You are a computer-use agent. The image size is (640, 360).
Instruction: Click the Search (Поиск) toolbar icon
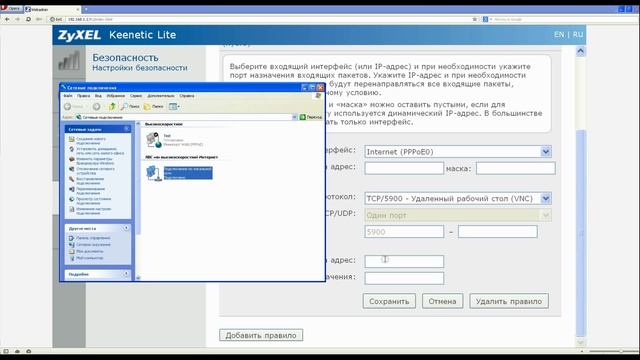point(130,107)
